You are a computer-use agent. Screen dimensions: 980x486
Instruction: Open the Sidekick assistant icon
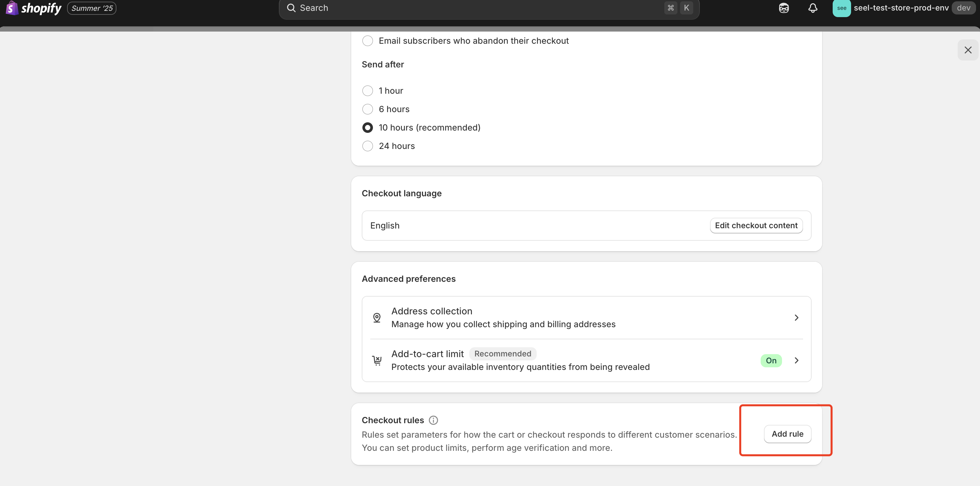pos(784,8)
